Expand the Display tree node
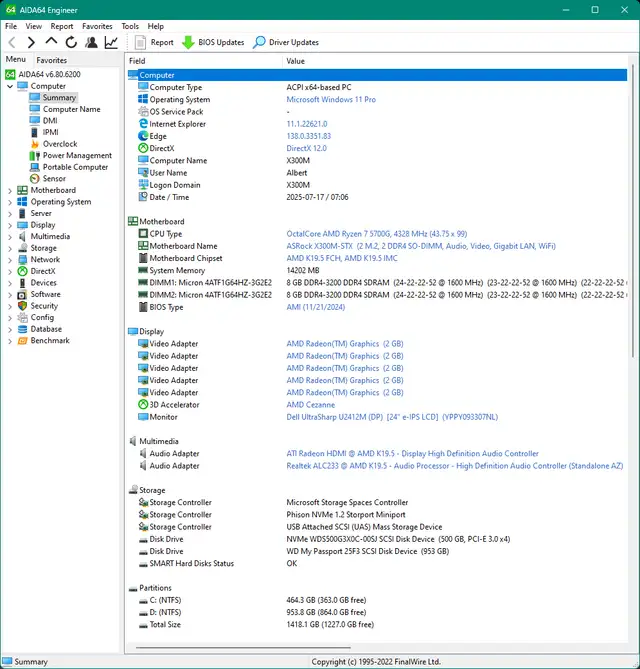This screenshot has width=640, height=669. tap(10, 225)
